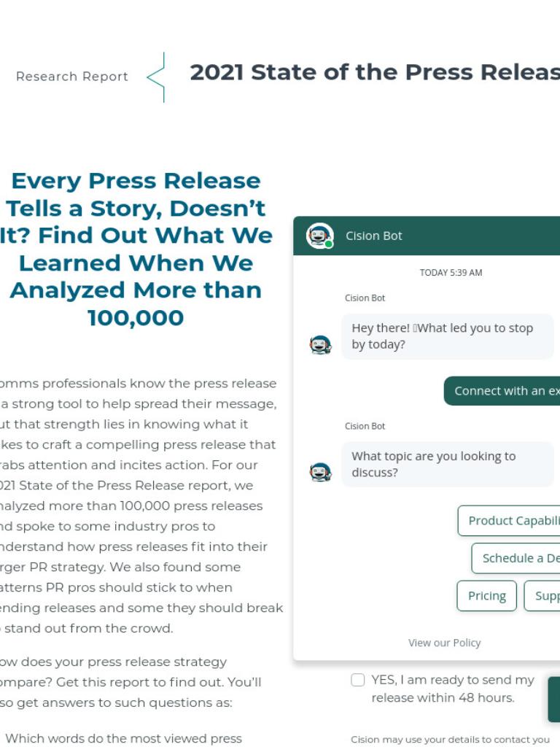The image size is (560, 747).
Task: Click the teal submit button at form edge
Action: pos(554,699)
